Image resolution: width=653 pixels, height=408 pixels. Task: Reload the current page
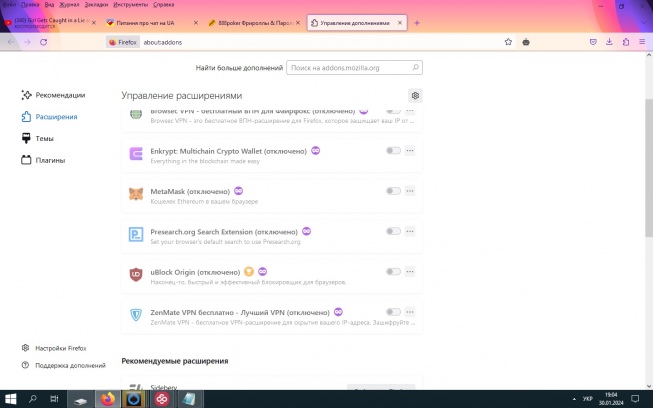pos(43,42)
